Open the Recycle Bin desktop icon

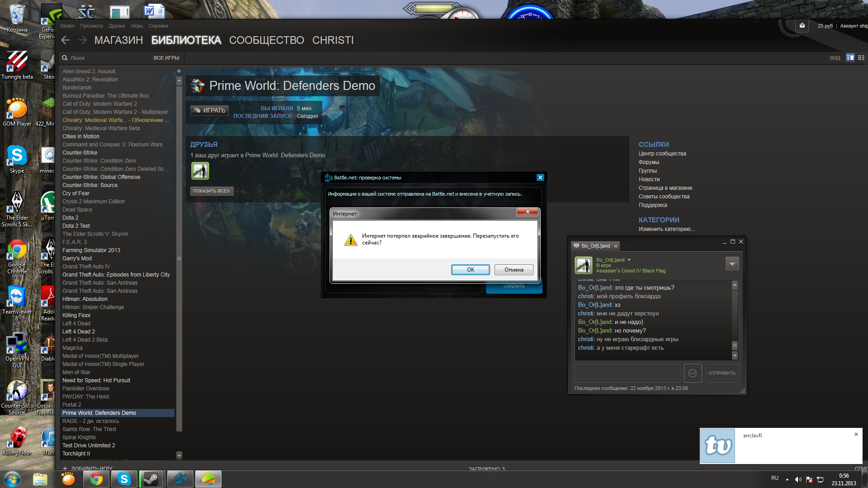pos(17,18)
